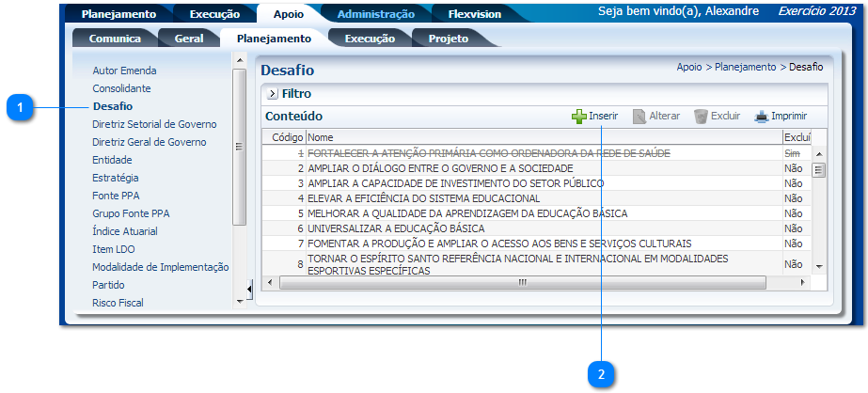Open Estratégia in the sidebar

[x=116, y=178]
